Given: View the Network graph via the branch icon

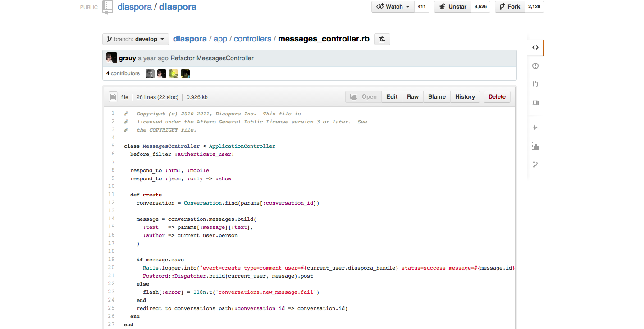Looking at the screenshot, I should 535,164.
